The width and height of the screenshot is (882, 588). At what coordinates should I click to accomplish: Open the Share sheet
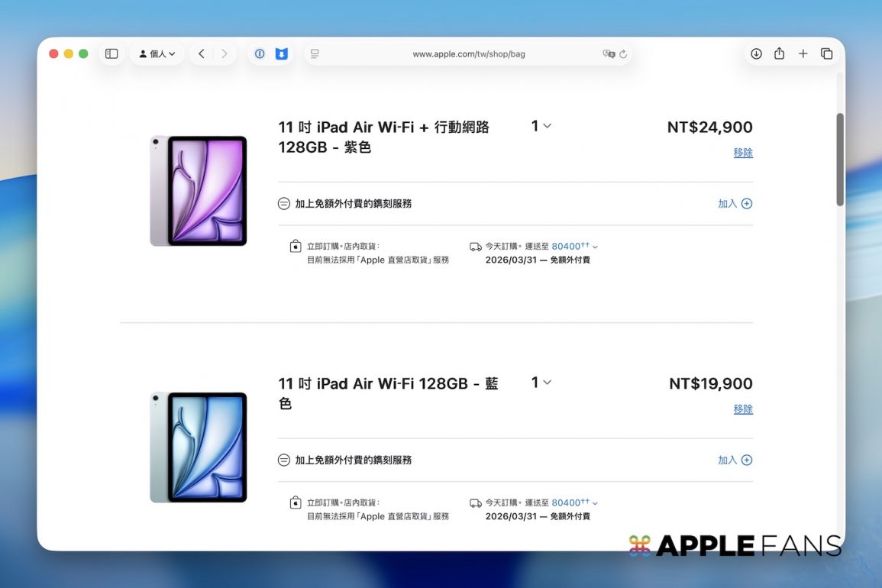pos(779,53)
